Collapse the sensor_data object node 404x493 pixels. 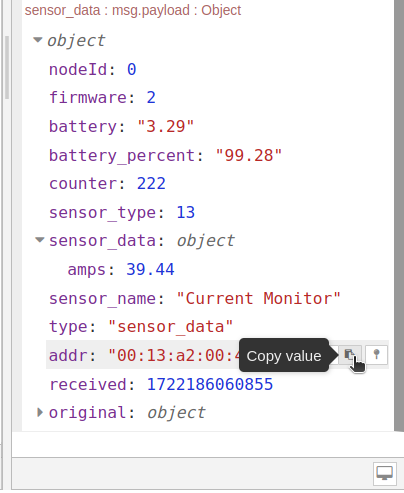(x=40, y=240)
